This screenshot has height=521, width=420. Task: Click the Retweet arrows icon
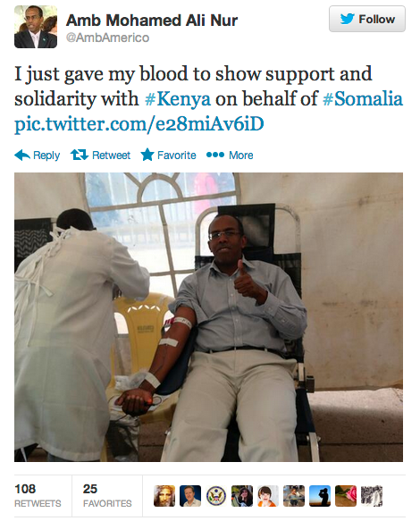(x=79, y=155)
